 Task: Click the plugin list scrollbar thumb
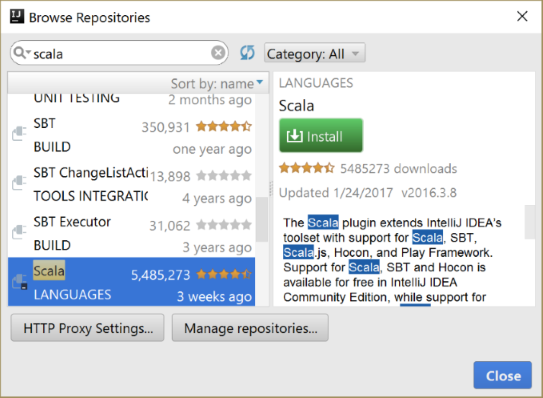pos(262,219)
